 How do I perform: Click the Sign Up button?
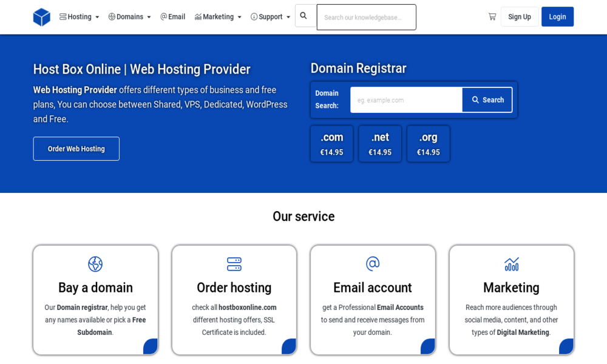[x=519, y=17]
